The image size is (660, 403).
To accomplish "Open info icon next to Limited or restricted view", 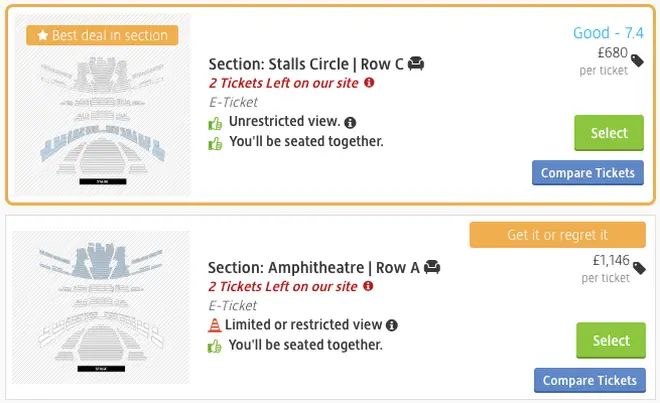I will tap(392, 326).
